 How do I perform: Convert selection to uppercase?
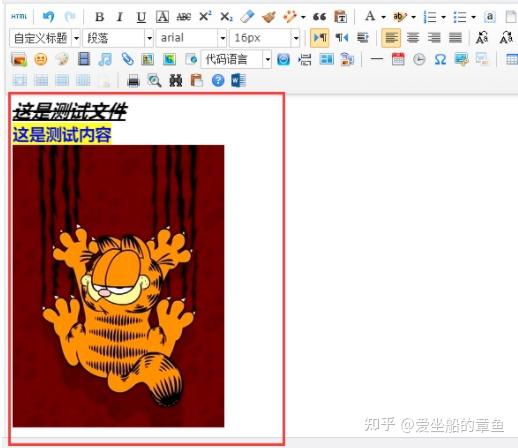click(482, 38)
